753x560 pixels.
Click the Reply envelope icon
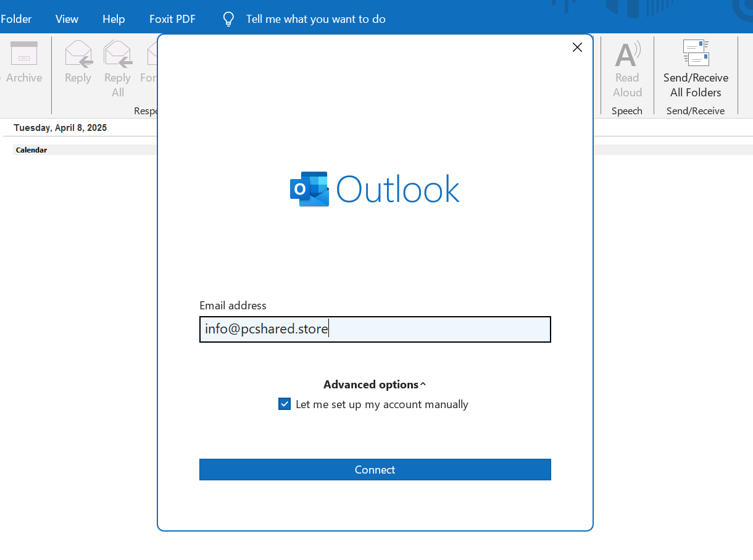click(x=78, y=54)
